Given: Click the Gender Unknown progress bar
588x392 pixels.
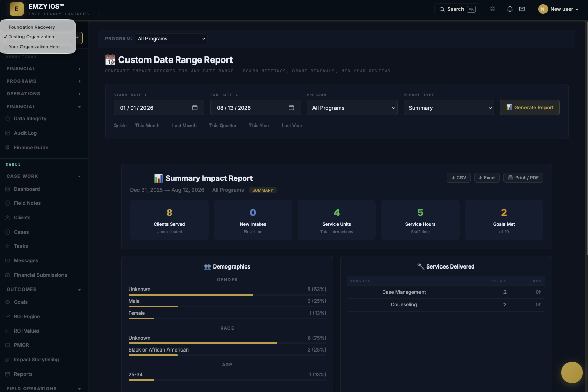Looking at the screenshot, I should point(227,295).
